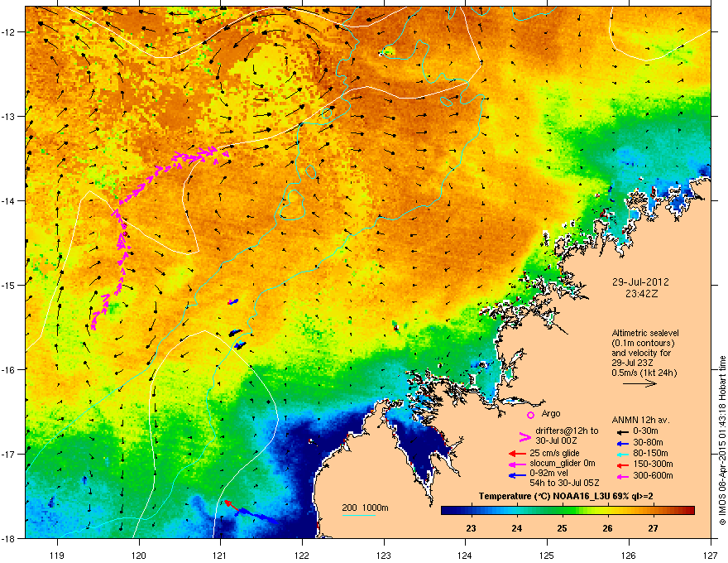The width and height of the screenshot is (728, 563).
Task: Click the 0.5m/s velocity scale arrow
Action: [x=639, y=383]
